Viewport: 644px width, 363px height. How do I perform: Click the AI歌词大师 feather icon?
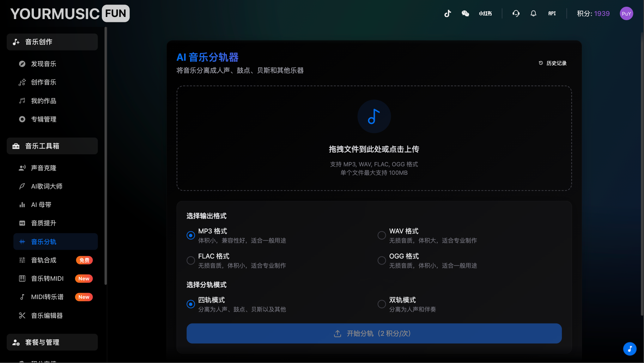tap(22, 186)
